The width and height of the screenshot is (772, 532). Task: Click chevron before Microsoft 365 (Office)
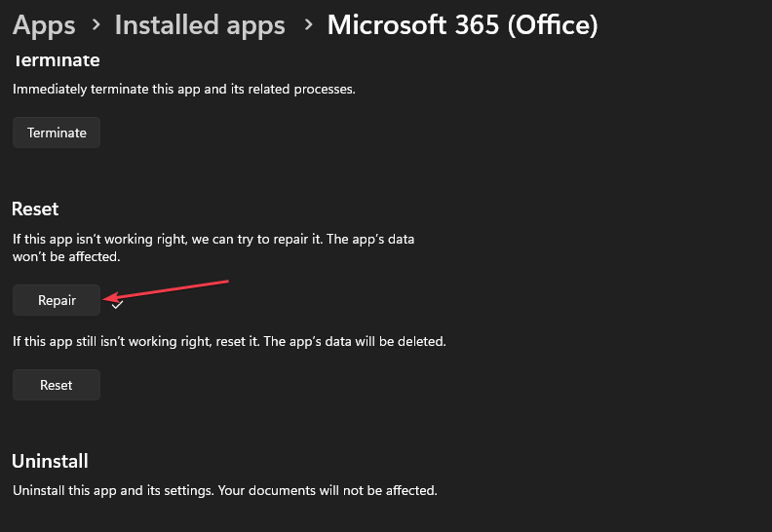coord(308,24)
